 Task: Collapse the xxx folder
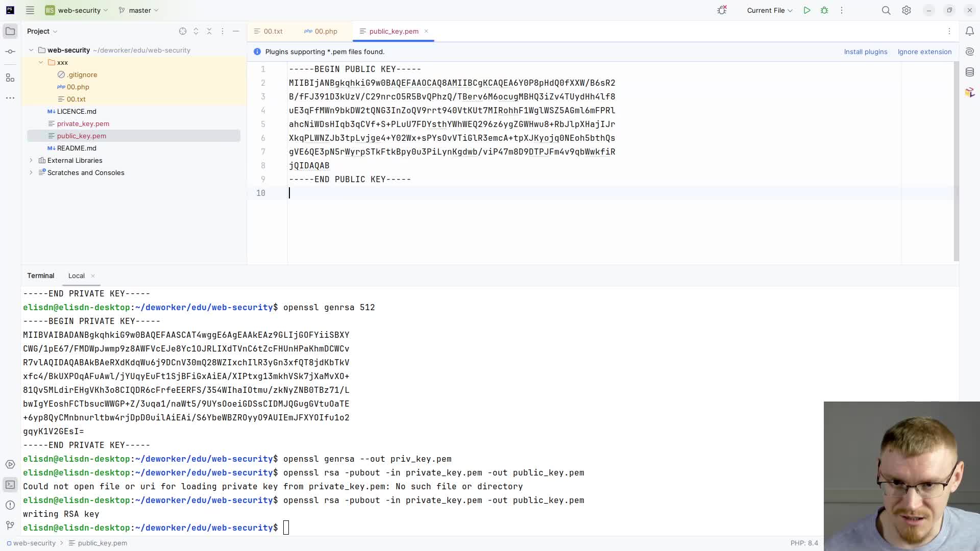(x=41, y=62)
